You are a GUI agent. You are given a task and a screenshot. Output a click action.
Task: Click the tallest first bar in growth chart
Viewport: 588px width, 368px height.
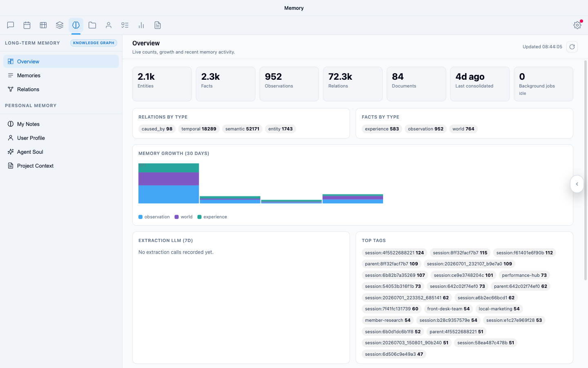coord(169,183)
